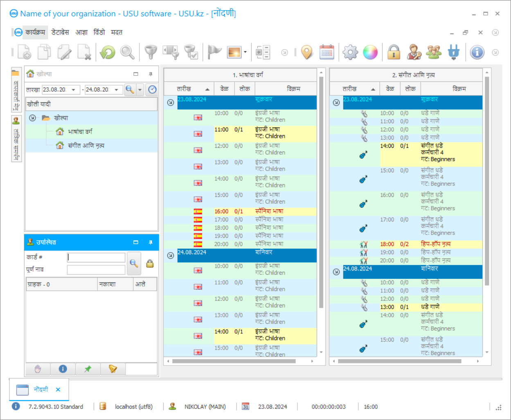
Task: Click the picture image icon in toolbar
Action: pyautogui.click(x=234, y=52)
